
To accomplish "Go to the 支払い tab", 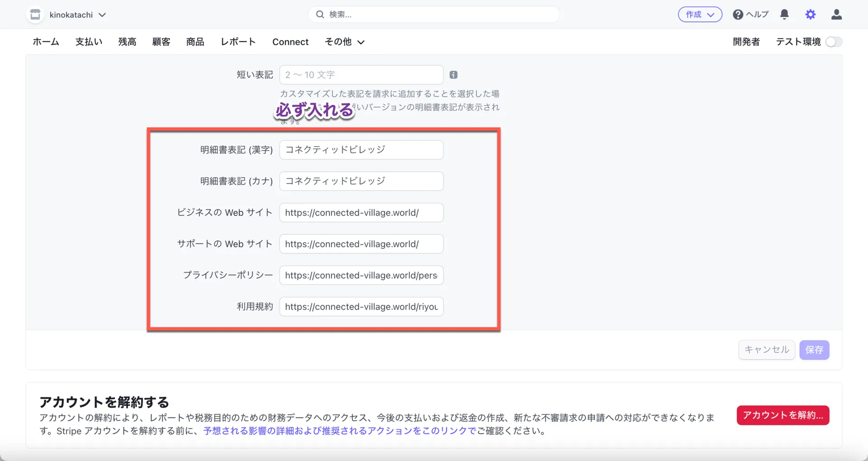I will tap(89, 42).
